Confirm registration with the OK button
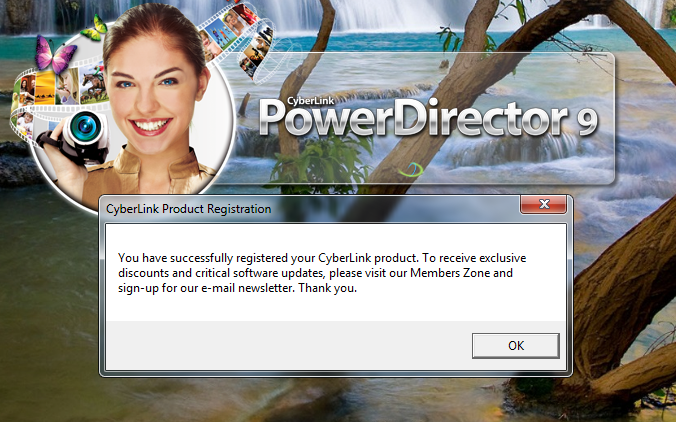Image resolution: width=676 pixels, height=422 pixels. [516, 346]
